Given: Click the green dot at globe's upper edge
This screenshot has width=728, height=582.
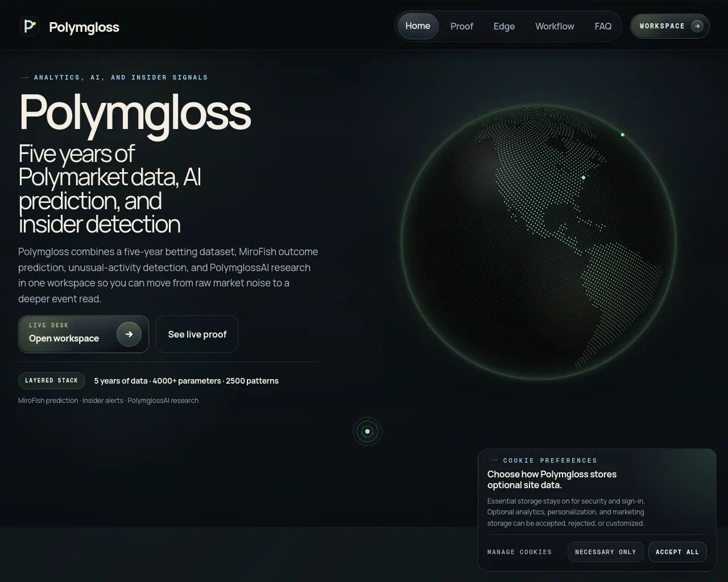Looking at the screenshot, I should click(x=623, y=135).
